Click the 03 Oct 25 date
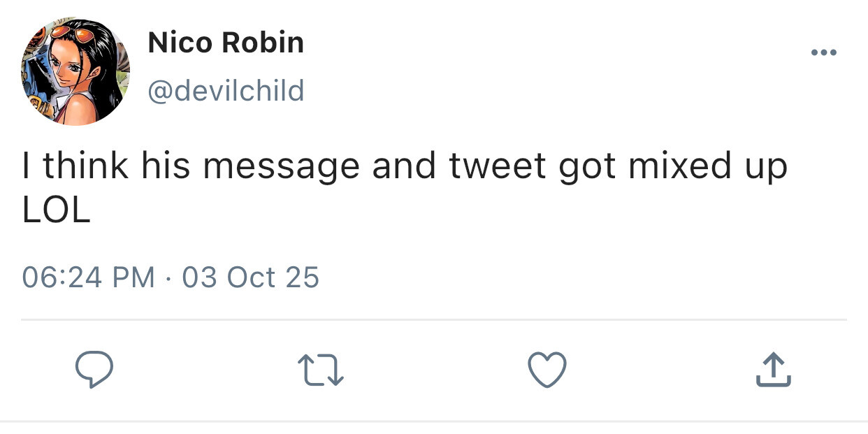Viewport: 868px width, 434px height. (x=250, y=277)
